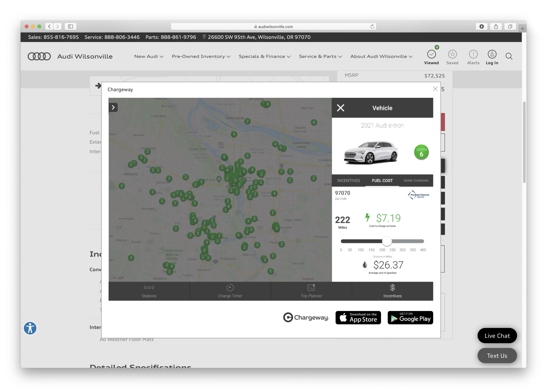Switch to the Home Charging tab

tap(416, 181)
